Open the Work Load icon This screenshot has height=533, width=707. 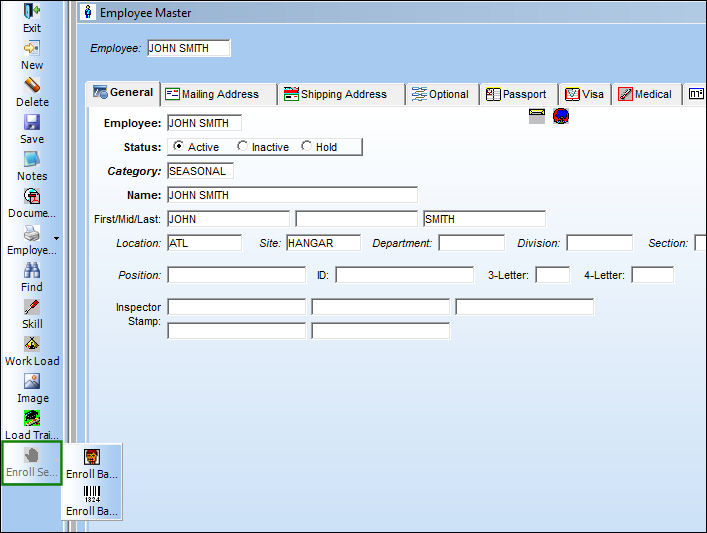point(32,344)
